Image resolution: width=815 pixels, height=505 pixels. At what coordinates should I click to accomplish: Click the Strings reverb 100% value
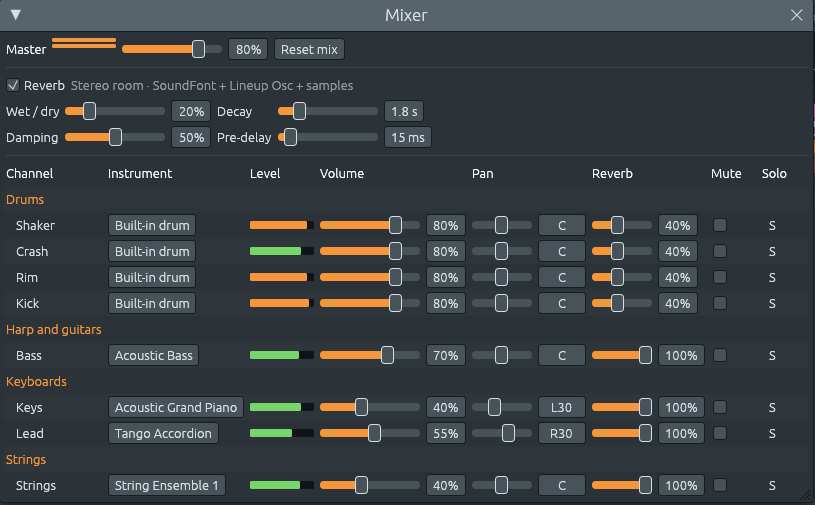coord(681,485)
